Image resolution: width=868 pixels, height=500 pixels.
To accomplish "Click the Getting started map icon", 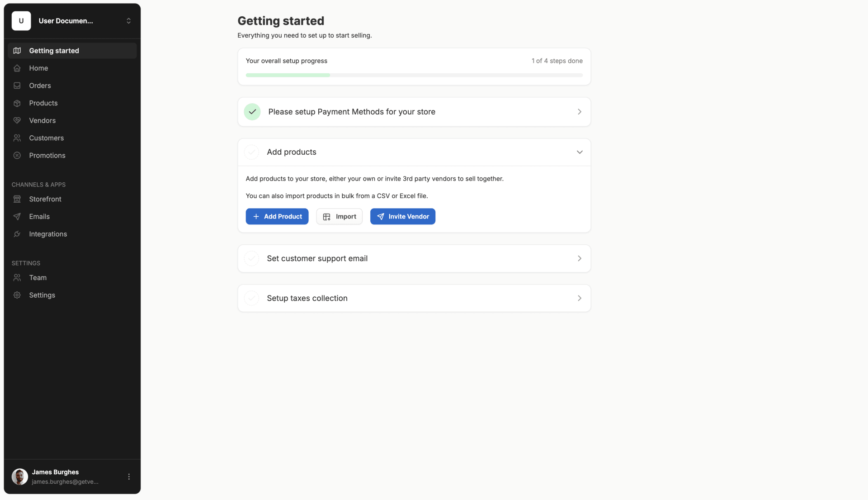I will [x=17, y=51].
